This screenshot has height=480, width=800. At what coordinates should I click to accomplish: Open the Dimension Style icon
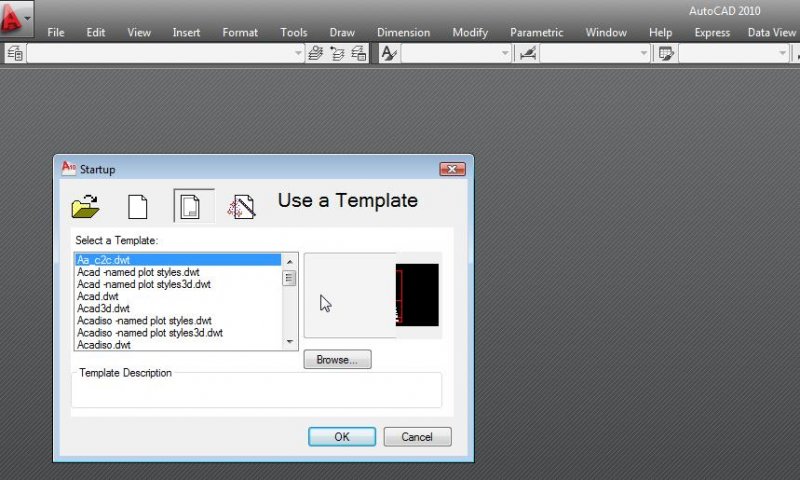527,53
